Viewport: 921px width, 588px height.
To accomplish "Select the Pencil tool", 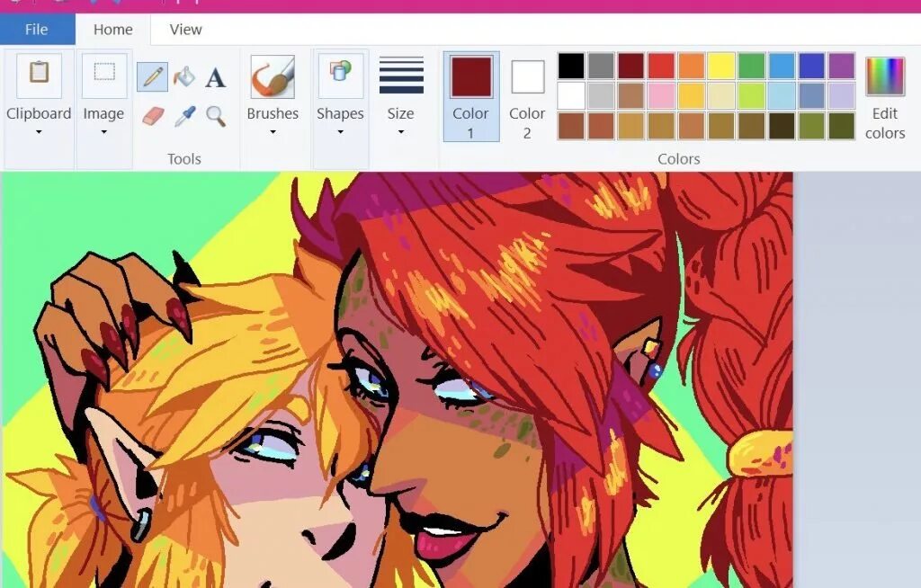I will click(x=152, y=77).
